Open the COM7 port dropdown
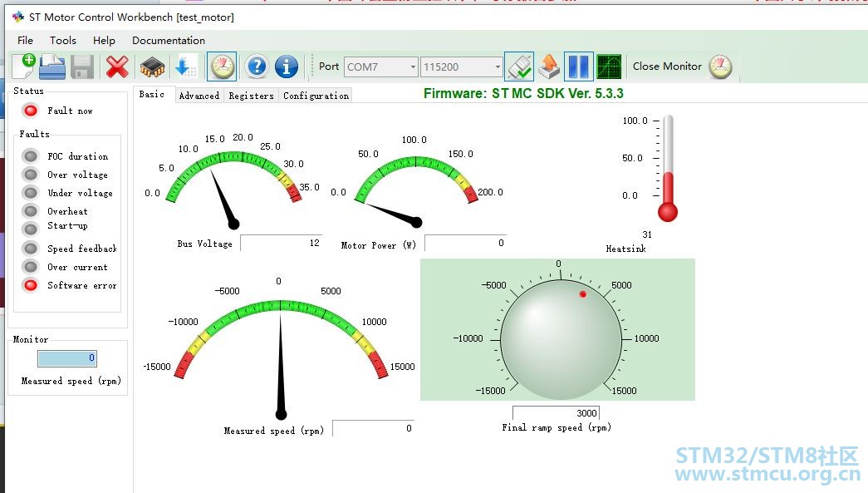The width and height of the screenshot is (868, 493). pos(380,67)
